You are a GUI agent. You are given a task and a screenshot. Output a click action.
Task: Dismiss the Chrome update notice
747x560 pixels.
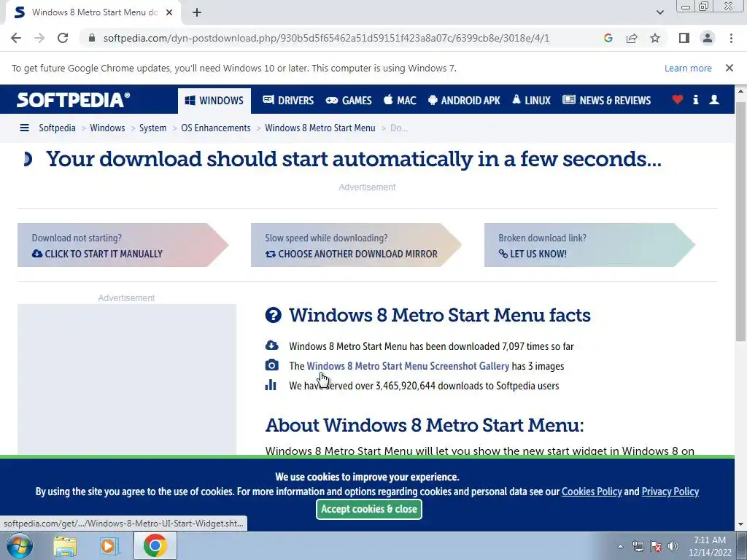729,68
